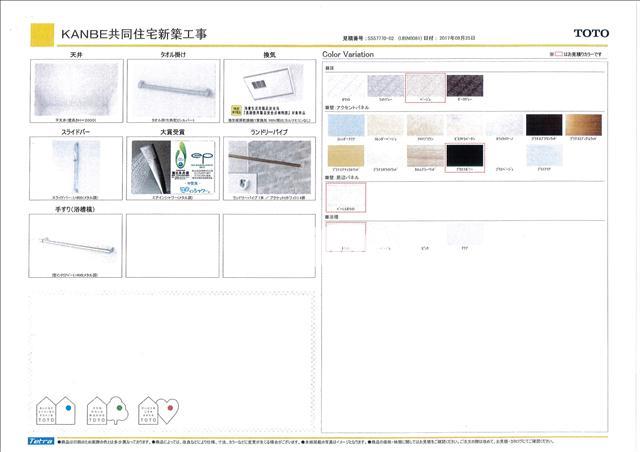Select the dark wood swatch left of medium brown wood
The image size is (640, 452).
coord(544,125)
